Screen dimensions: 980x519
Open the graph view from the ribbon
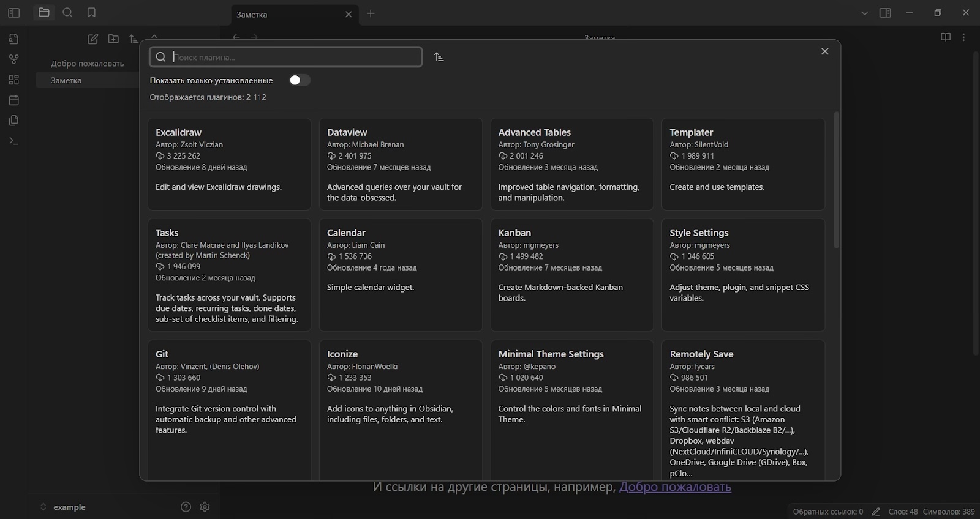point(14,59)
